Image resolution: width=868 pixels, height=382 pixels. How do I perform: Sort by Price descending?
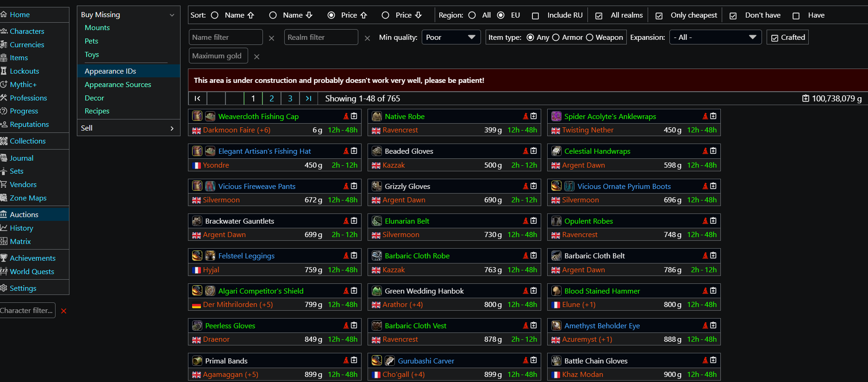pyautogui.click(x=385, y=15)
